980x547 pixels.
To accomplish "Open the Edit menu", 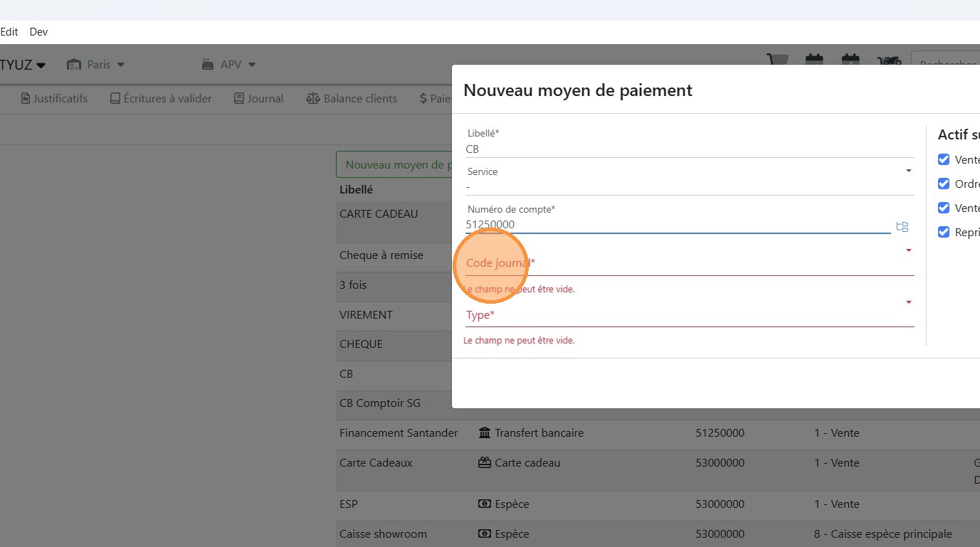I will pos(9,32).
